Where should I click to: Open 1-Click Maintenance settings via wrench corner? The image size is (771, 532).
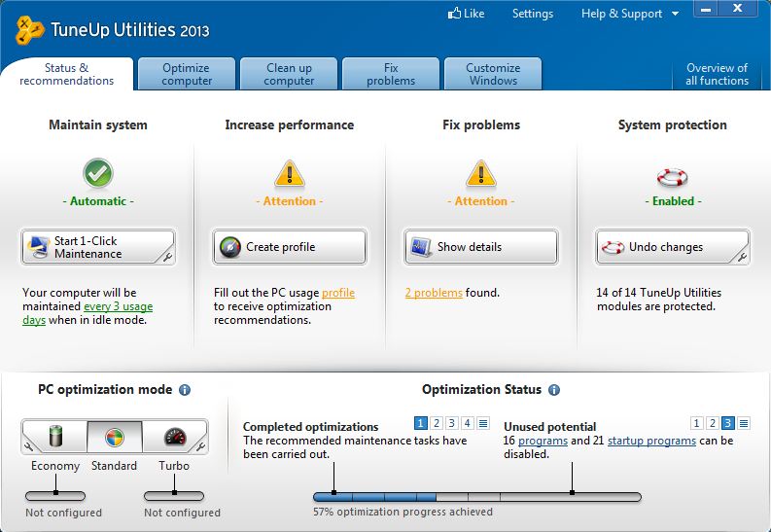click(x=167, y=257)
